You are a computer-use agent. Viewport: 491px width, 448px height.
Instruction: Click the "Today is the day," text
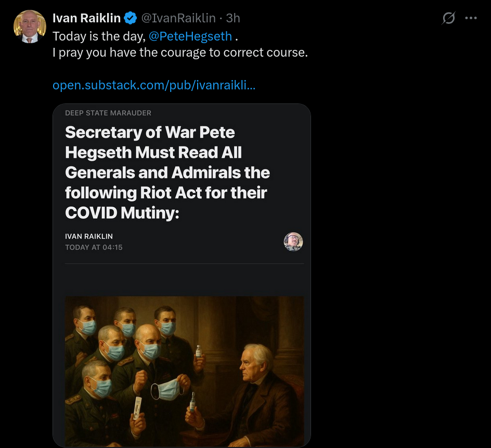98,37
